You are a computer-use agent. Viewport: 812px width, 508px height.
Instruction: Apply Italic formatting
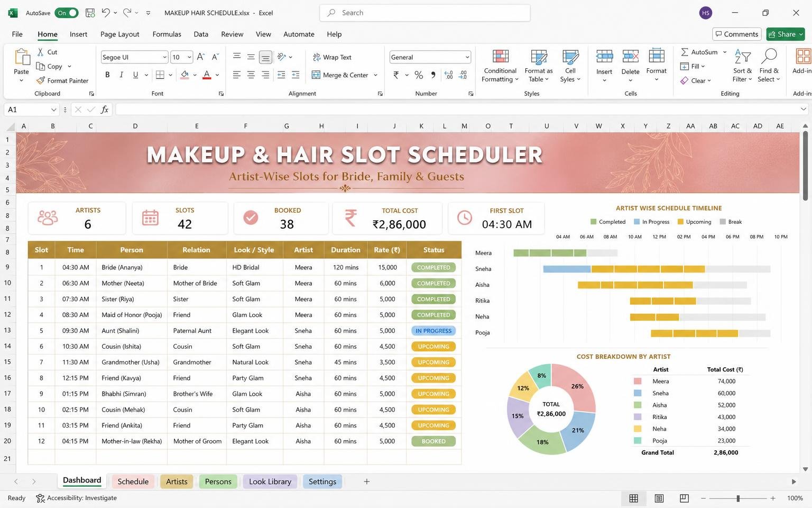[x=121, y=75]
